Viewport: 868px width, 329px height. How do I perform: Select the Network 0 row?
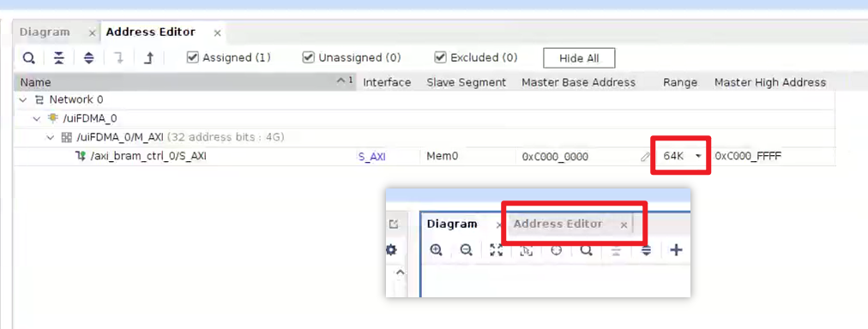pos(424,100)
